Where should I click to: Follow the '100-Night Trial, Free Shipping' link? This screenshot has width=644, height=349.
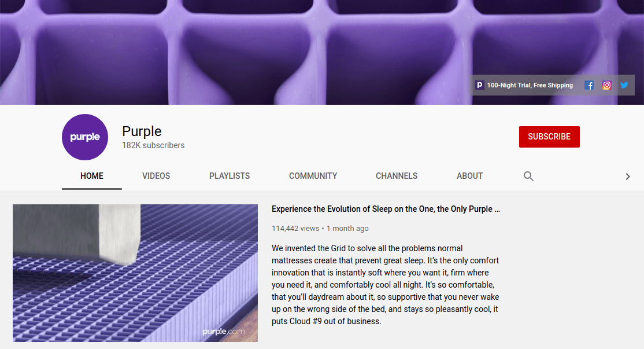[x=530, y=85]
